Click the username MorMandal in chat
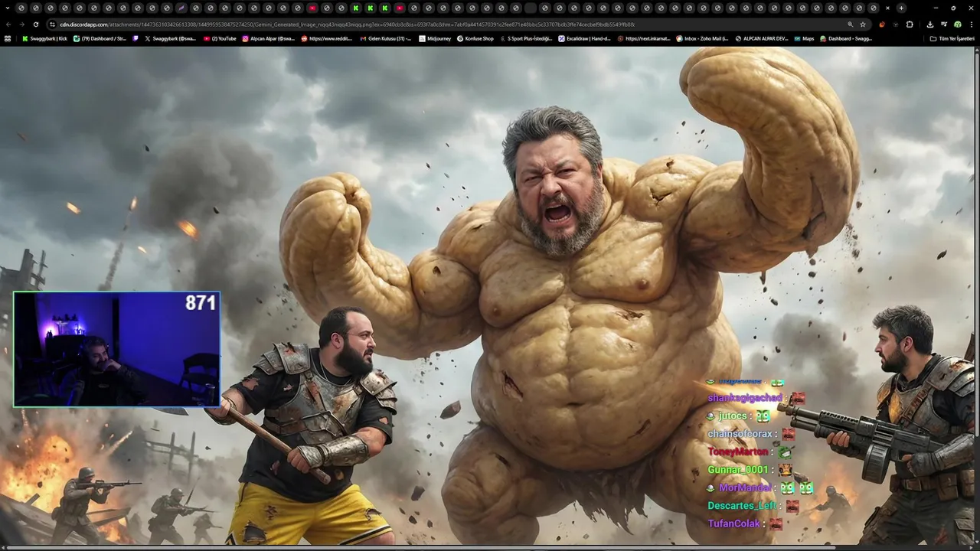 (x=745, y=487)
